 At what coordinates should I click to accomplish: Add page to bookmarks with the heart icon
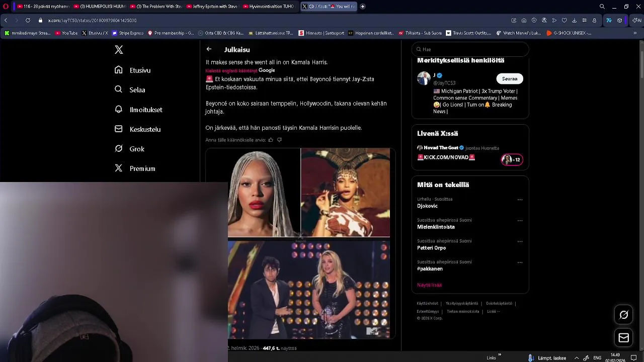(564, 20)
